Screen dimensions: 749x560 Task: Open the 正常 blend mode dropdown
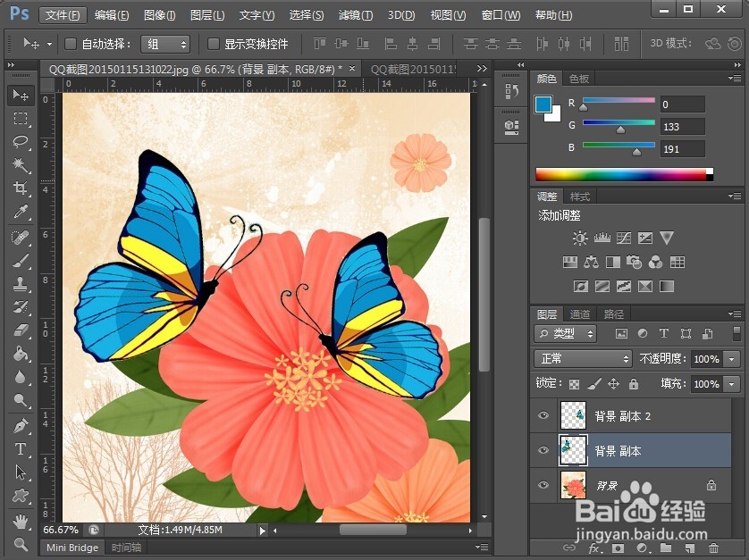click(583, 358)
